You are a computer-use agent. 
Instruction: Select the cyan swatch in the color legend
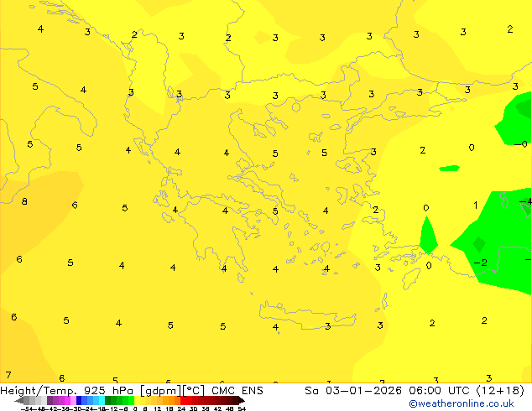click(x=102, y=400)
